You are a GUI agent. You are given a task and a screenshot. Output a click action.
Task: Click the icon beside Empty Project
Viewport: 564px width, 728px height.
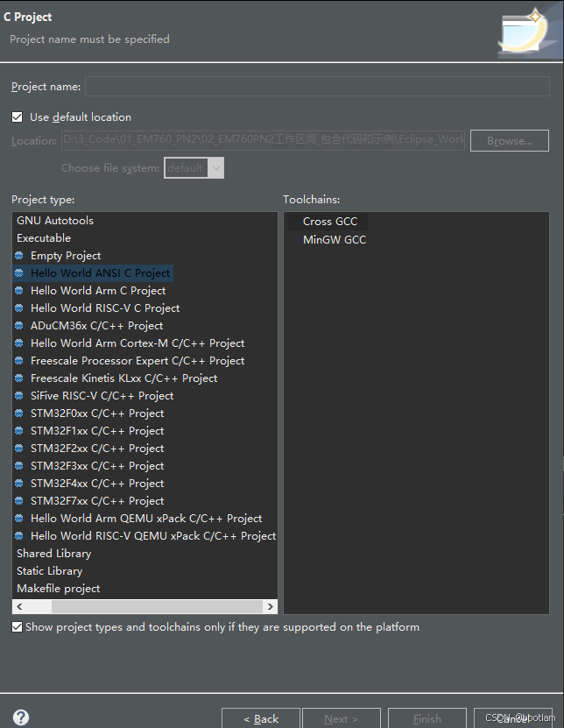pyautogui.click(x=19, y=256)
